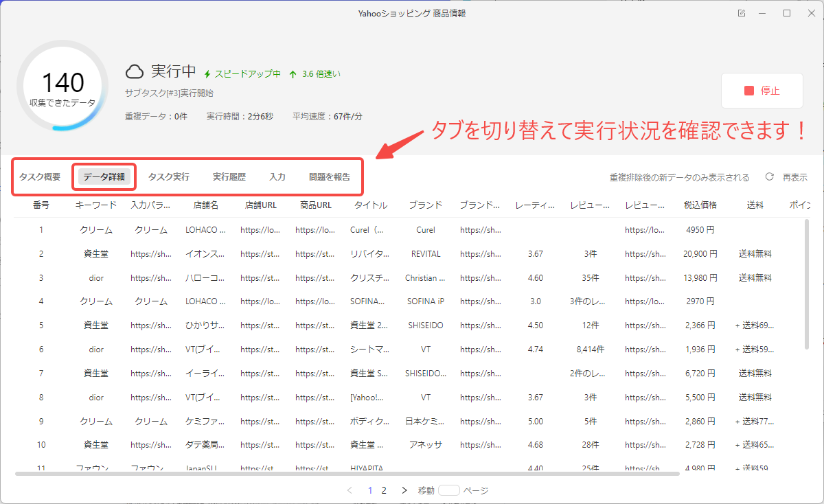
Task: Select page 1 in pagination
Action: tap(371, 490)
